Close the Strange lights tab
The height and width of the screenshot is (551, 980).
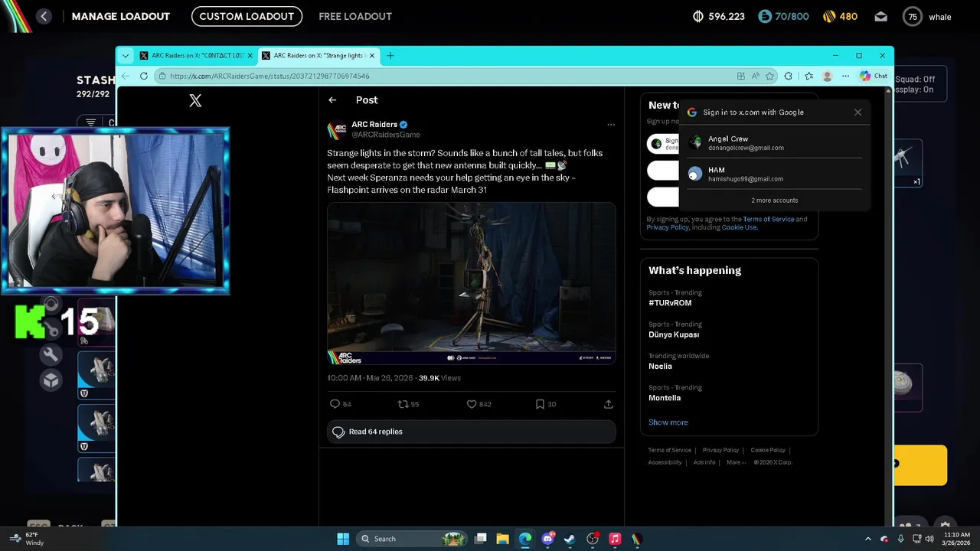click(x=372, y=56)
